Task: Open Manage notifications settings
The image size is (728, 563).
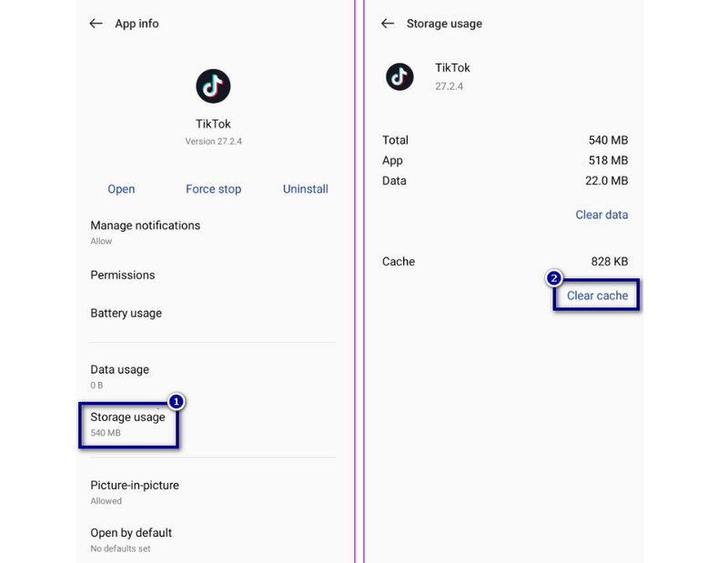Action: tap(145, 231)
